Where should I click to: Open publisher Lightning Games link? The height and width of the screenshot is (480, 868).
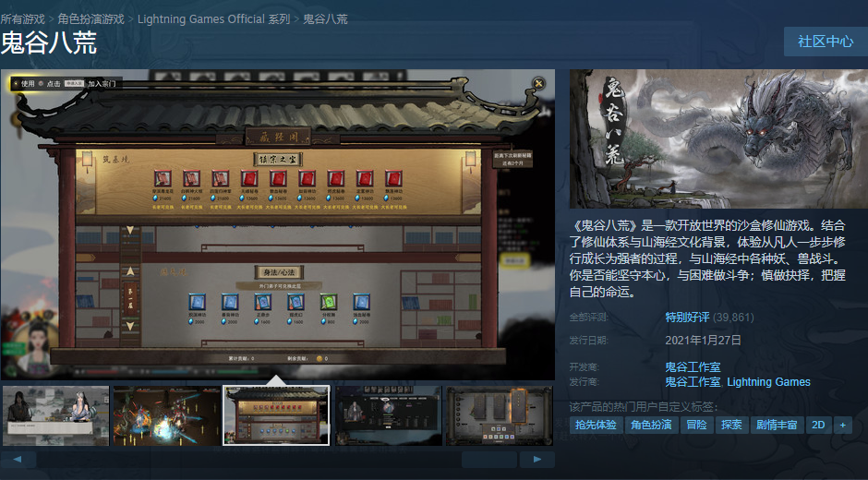coord(768,382)
